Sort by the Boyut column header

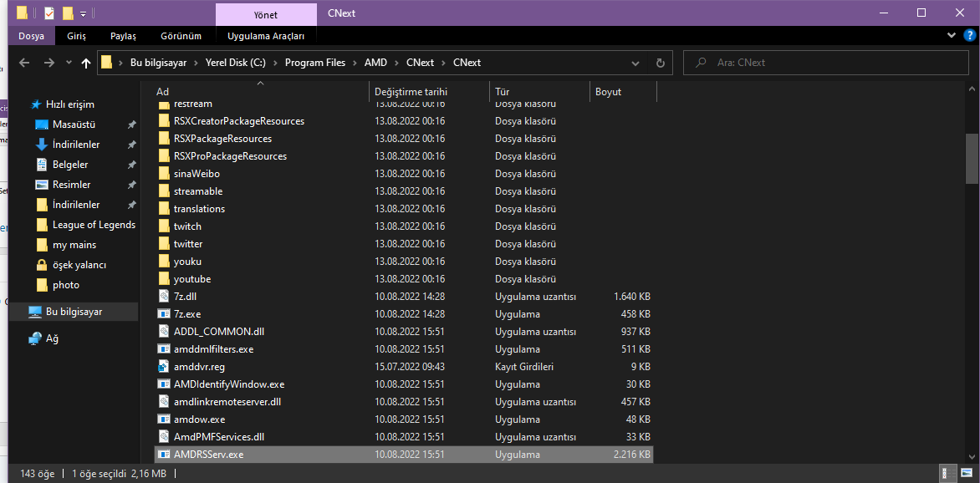pyautogui.click(x=623, y=91)
